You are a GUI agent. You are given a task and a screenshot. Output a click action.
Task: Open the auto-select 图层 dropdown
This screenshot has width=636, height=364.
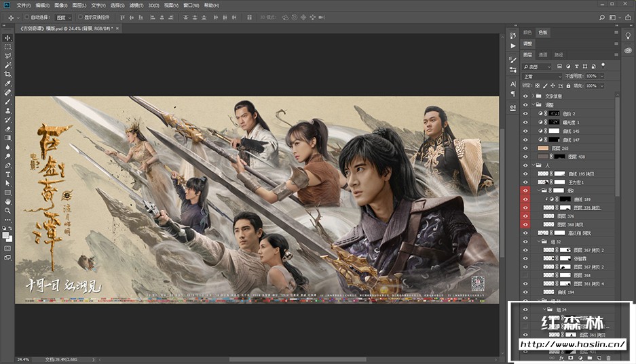[x=64, y=18]
